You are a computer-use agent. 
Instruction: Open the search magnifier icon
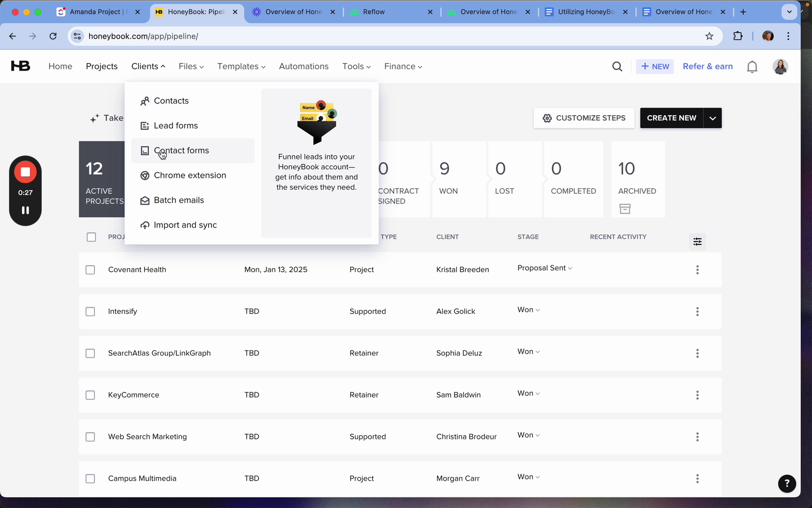point(617,67)
